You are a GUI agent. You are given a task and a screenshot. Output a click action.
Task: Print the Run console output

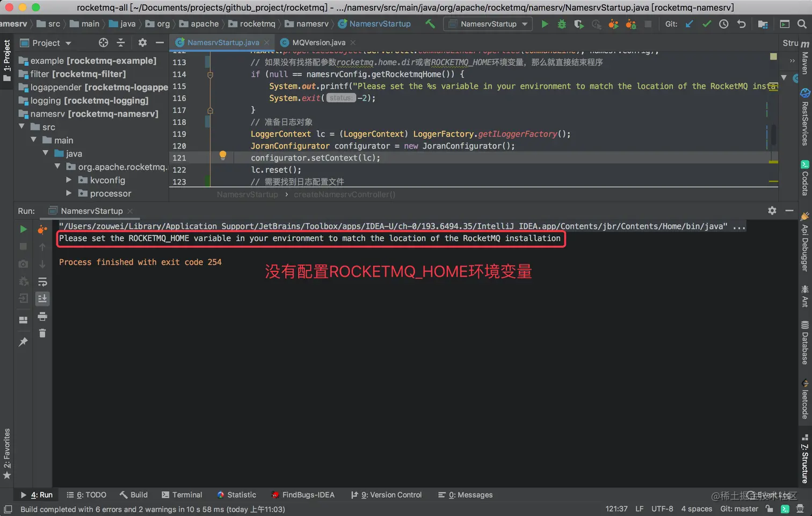pyautogui.click(x=42, y=317)
